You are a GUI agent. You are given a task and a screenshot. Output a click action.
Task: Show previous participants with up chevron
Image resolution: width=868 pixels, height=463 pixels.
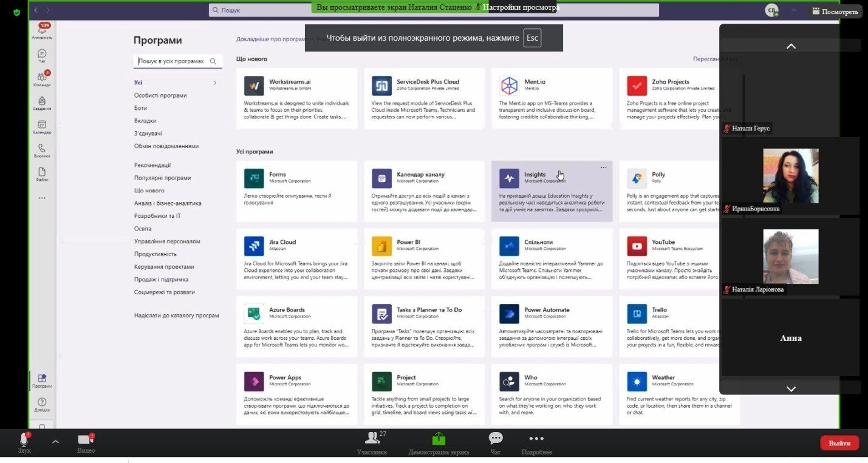(791, 46)
